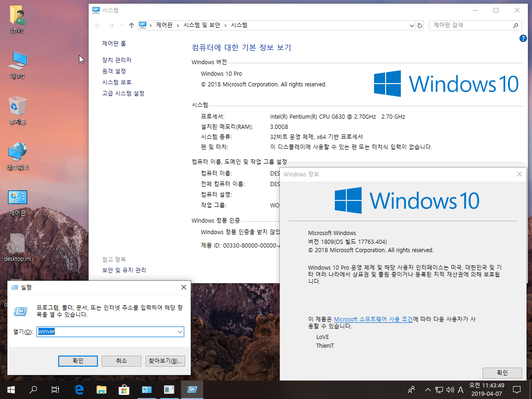
Task: Expand the 열기 combo box dropdown arrow
Action: 180,332
